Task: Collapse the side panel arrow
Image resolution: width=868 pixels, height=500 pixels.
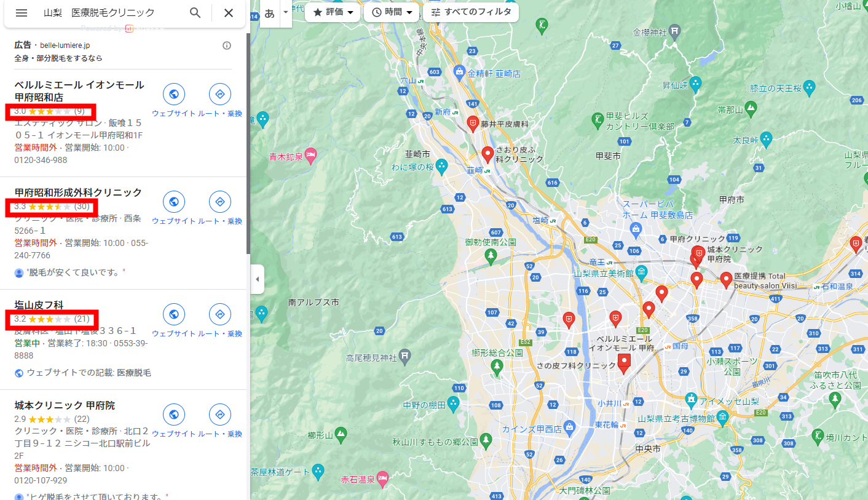Action: point(257,279)
